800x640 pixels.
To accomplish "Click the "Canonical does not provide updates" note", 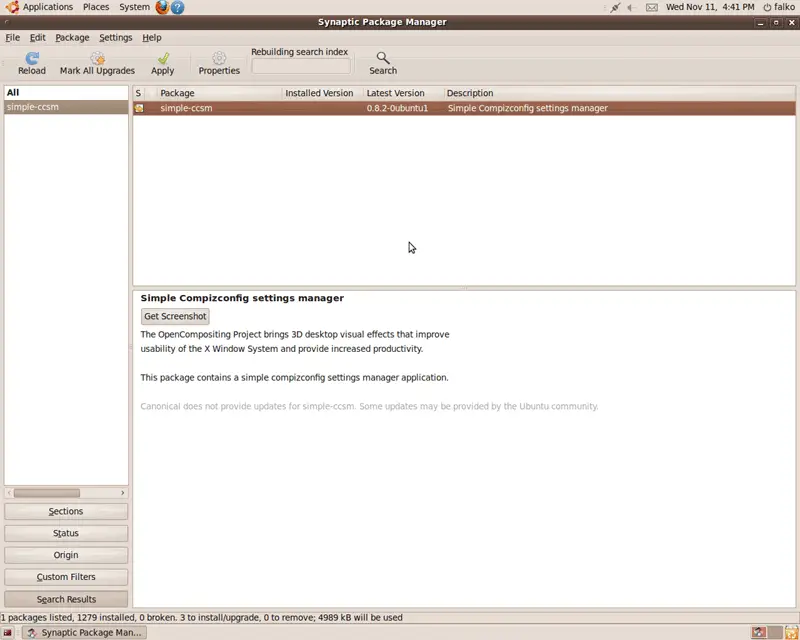I will tap(369, 406).
